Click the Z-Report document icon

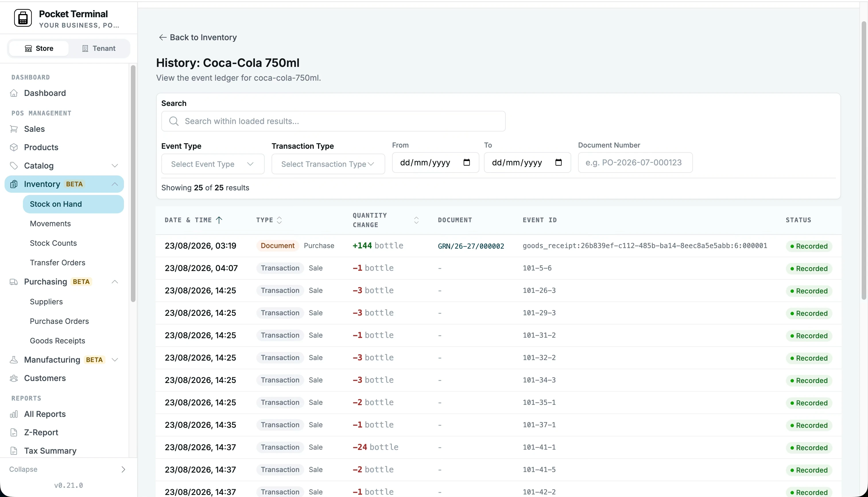pos(14,432)
